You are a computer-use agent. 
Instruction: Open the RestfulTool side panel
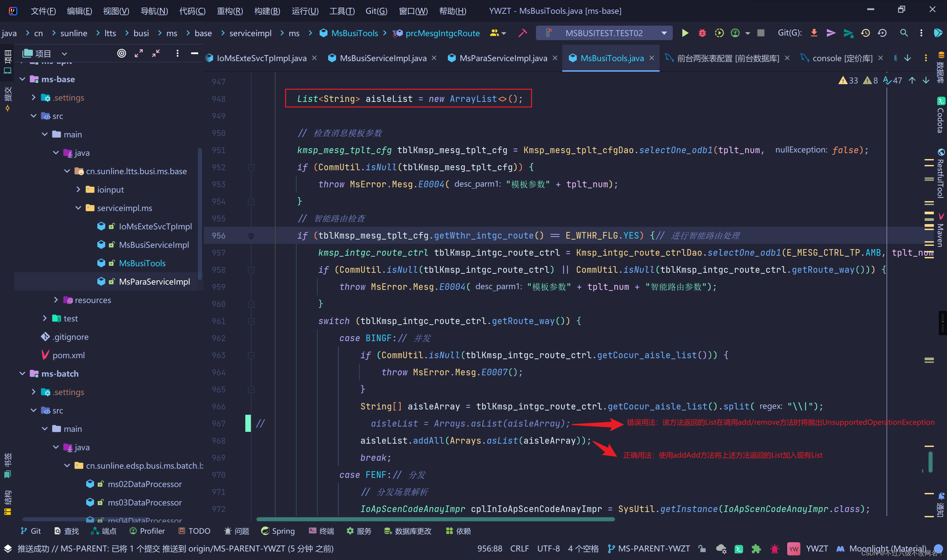click(x=940, y=174)
